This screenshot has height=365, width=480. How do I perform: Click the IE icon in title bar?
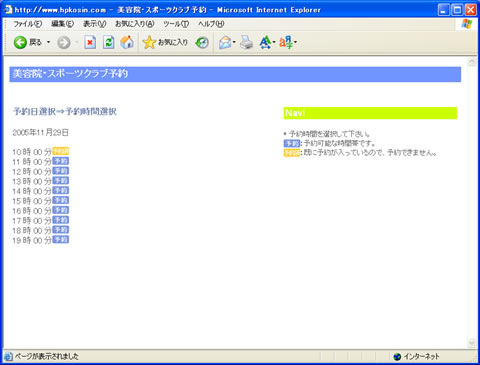8,10
